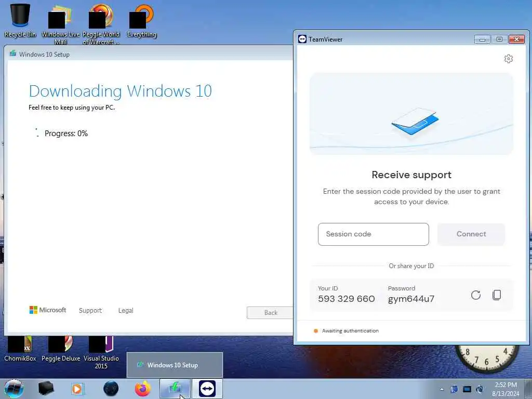Open the dark globe taskbar icon
The height and width of the screenshot is (399, 532).
(x=111, y=389)
